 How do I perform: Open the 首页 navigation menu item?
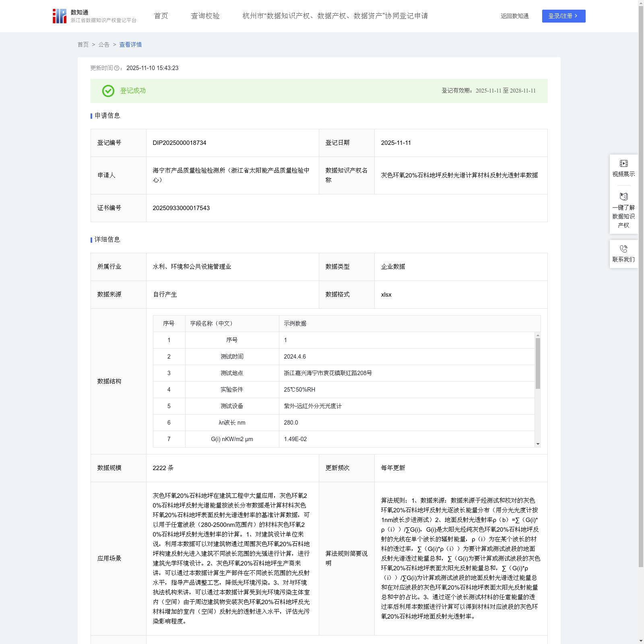pos(161,16)
